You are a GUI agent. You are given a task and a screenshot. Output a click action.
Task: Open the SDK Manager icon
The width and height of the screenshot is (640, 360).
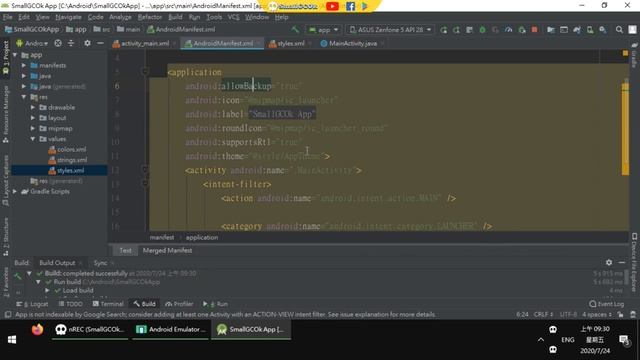pos(602,30)
